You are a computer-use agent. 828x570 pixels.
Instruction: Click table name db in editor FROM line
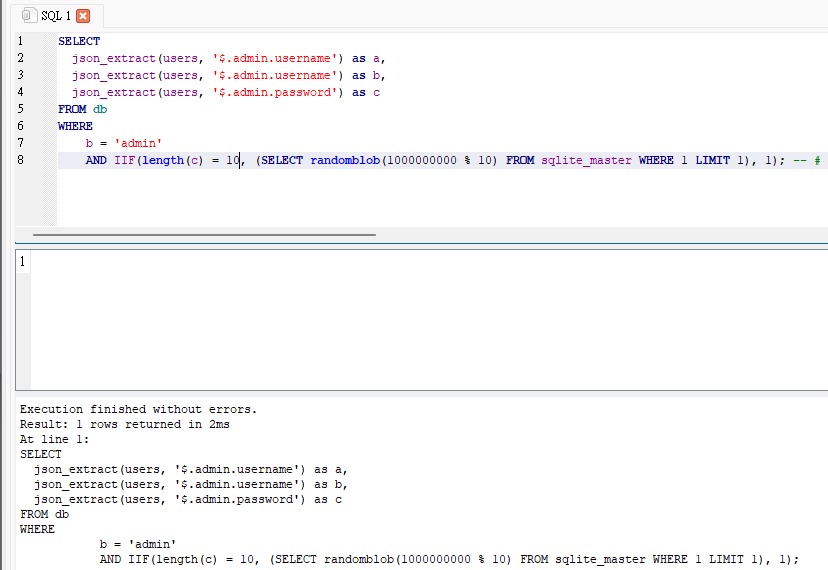click(100, 109)
